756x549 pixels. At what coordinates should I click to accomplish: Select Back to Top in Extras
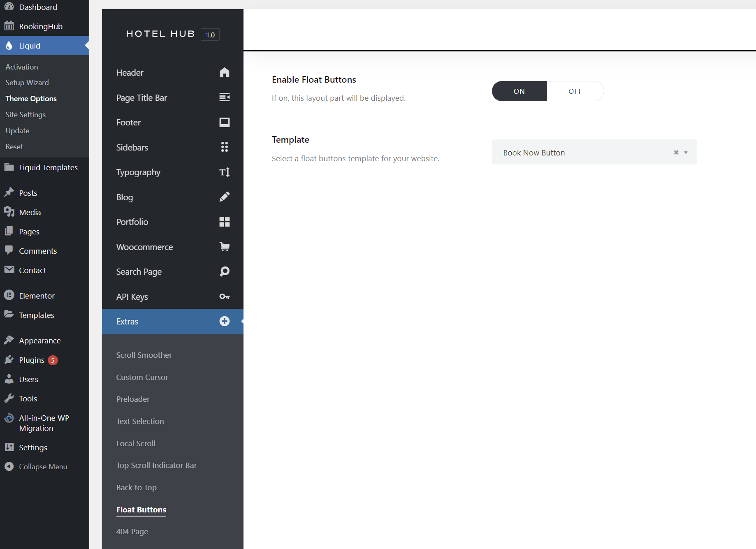tap(136, 487)
